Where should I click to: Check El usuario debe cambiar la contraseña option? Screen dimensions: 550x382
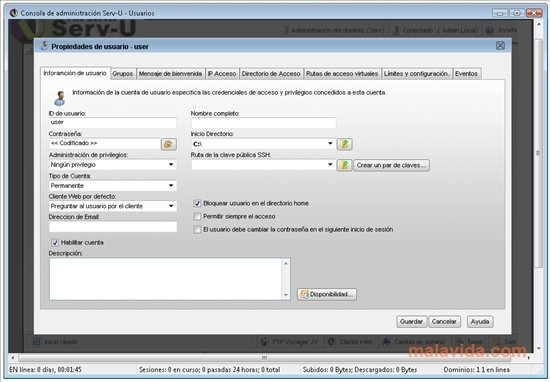[x=197, y=230]
